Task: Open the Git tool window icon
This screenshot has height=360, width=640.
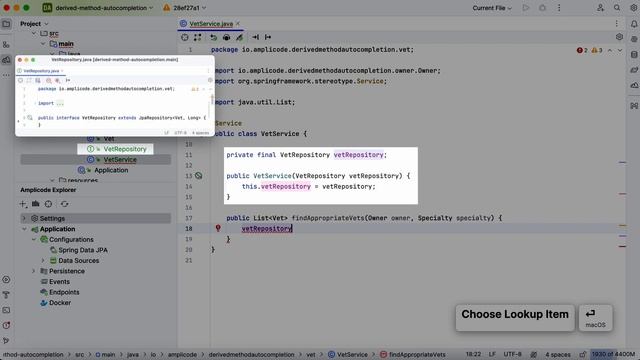Action: tap(6, 340)
